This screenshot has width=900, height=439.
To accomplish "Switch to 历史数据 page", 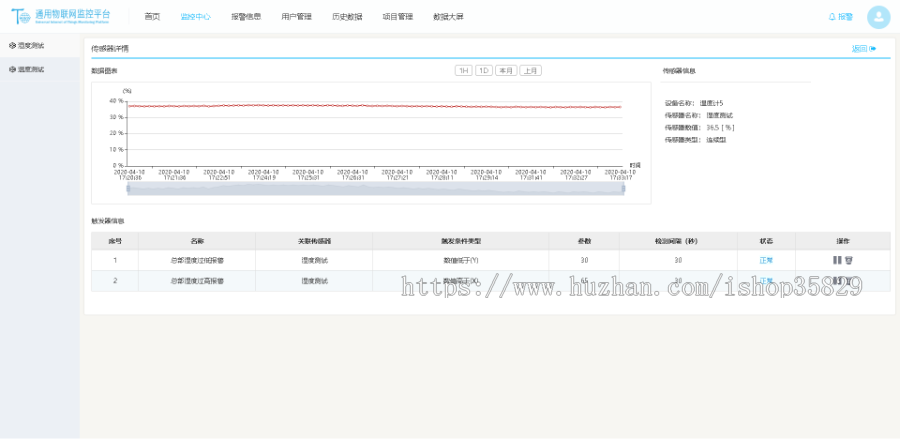I will click(347, 17).
